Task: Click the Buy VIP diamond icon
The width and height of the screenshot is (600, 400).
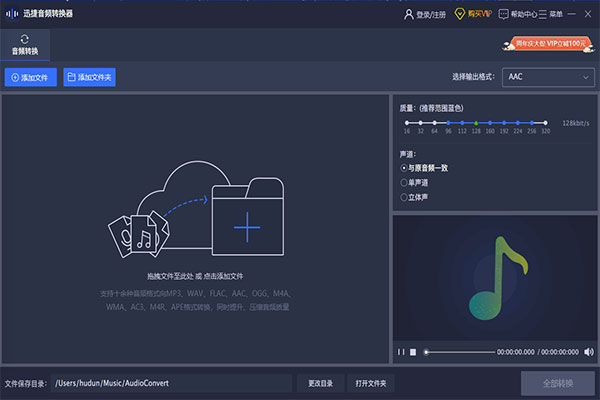Action: (460, 14)
